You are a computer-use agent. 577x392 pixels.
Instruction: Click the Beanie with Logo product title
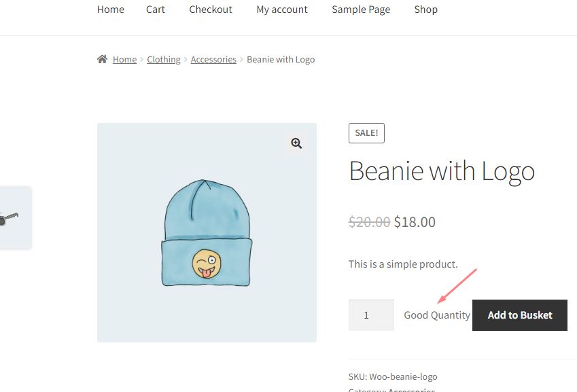pyautogui.click(x=442, y=171)
